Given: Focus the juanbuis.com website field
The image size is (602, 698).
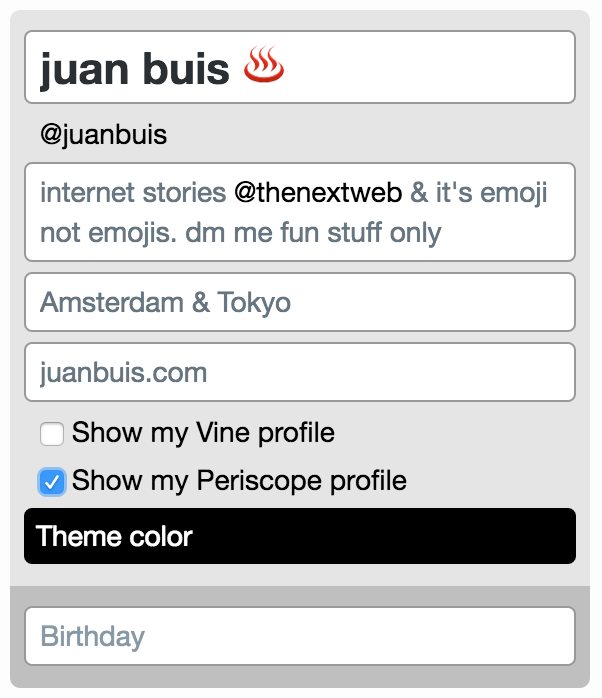Looking at the screenshot, I should (300, 372).
